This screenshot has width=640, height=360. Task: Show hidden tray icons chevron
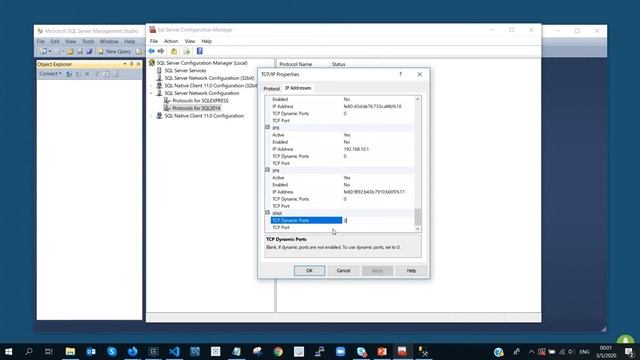tap(531, 351)
